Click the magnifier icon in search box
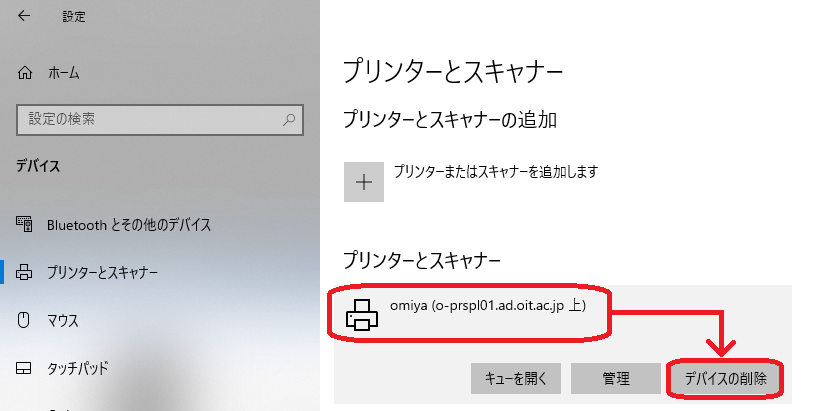Image resolution: width=828 pixels, height=411 pixels. pos(289,119)
